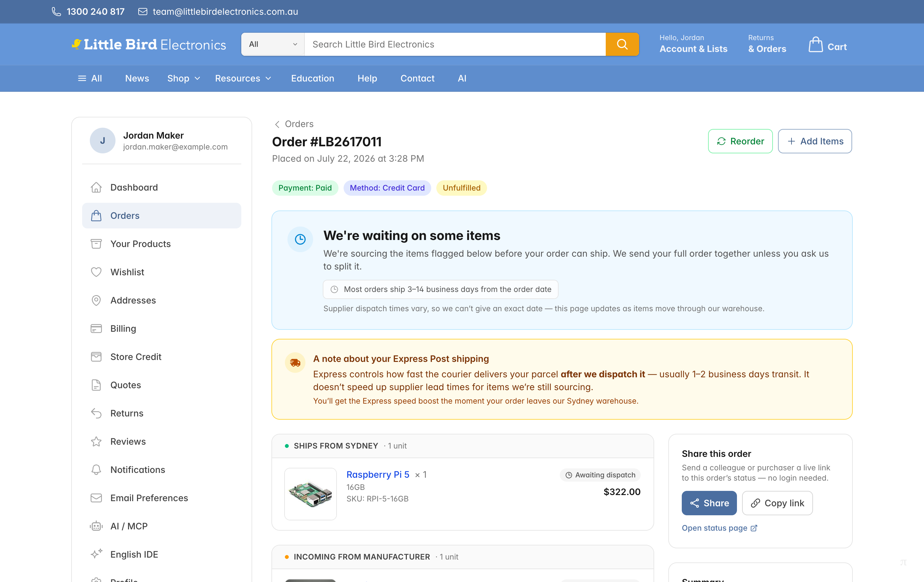
Task: Click the shopping bag Cart icon
Action: pyautogui.click(x=816, y=45)
